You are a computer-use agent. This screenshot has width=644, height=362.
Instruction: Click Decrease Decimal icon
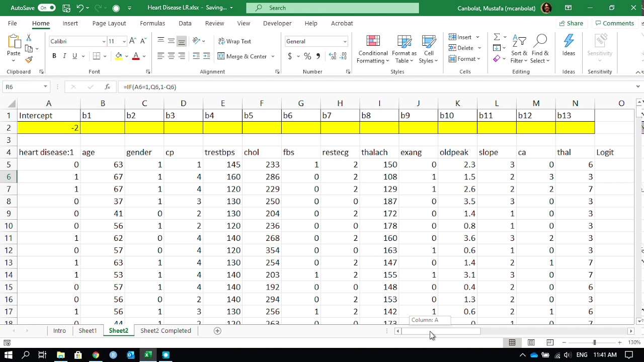click(x=344, y=56)
